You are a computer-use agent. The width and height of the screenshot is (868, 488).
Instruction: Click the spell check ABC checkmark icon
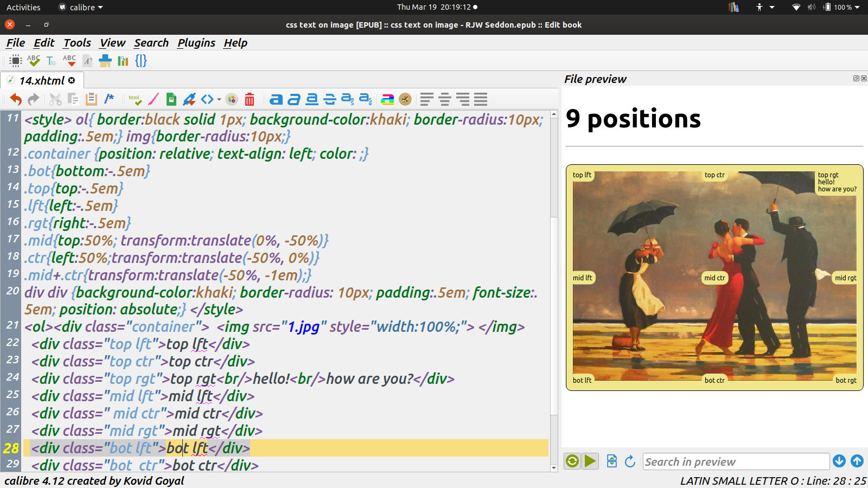34,61
